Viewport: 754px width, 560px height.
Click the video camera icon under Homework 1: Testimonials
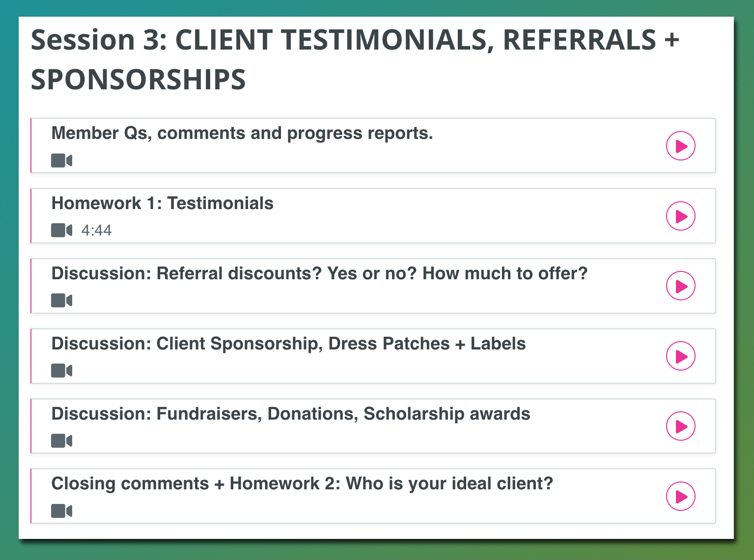pos(61,230)
